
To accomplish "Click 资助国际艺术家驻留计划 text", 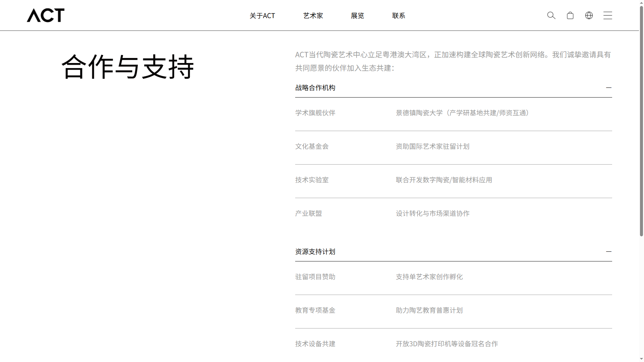I will pos(433,146).
